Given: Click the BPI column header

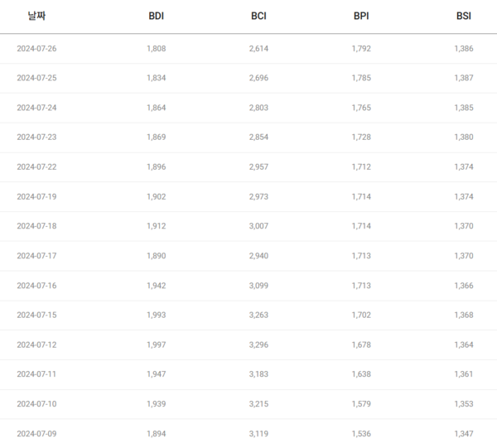Looking at the screenshot, I should point(361,16).
